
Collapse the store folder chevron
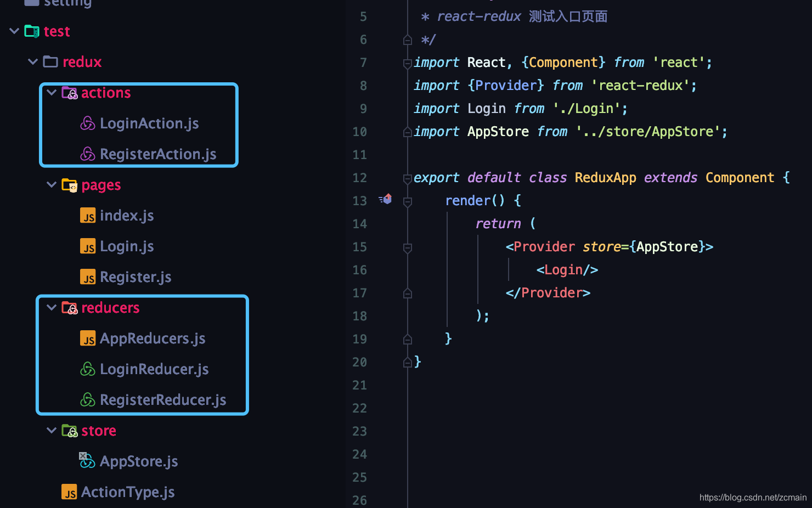(x=52, y=430)
